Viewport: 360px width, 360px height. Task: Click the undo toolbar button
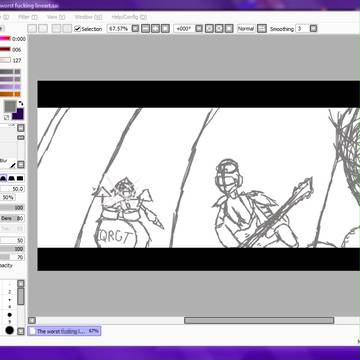coord(32,29)
